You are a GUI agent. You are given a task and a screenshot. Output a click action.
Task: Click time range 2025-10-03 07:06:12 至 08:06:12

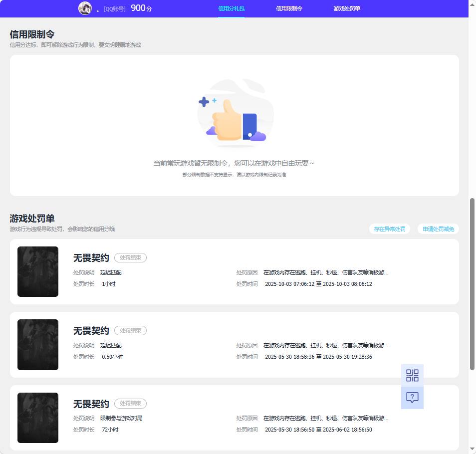tap(318, 284)
